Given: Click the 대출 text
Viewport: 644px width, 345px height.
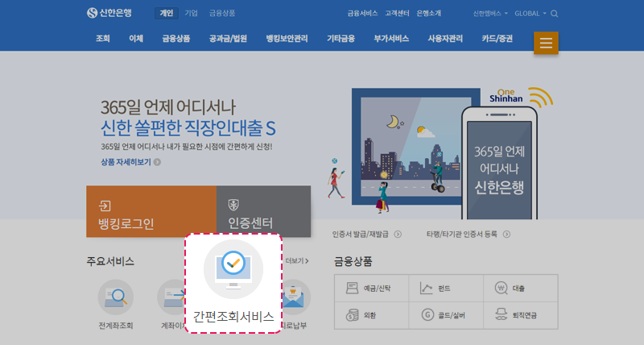Looking at the screenshot, I should click(518, 289).
